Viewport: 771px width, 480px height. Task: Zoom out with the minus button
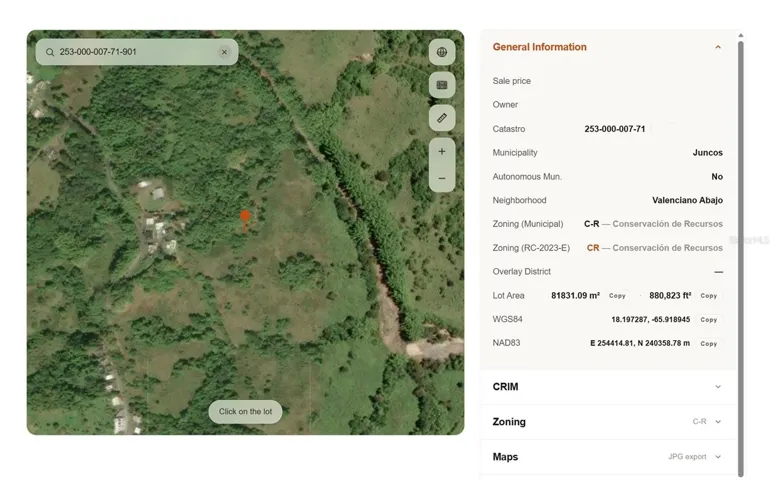[x=442, y=178]
